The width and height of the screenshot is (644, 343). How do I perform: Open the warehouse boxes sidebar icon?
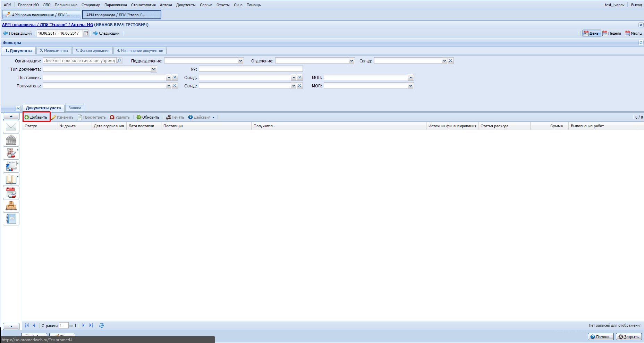pos(11,206)
